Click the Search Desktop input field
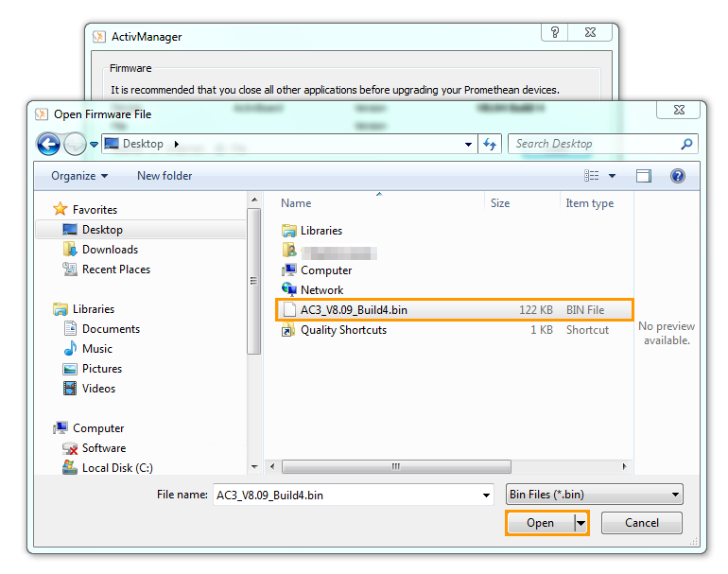Viewport: 728px width, 574px height. coord(594,144)
